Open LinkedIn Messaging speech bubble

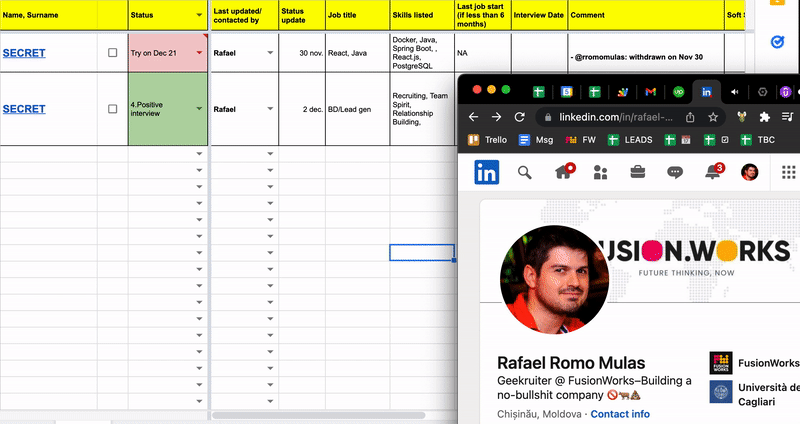tap(675, 173)
